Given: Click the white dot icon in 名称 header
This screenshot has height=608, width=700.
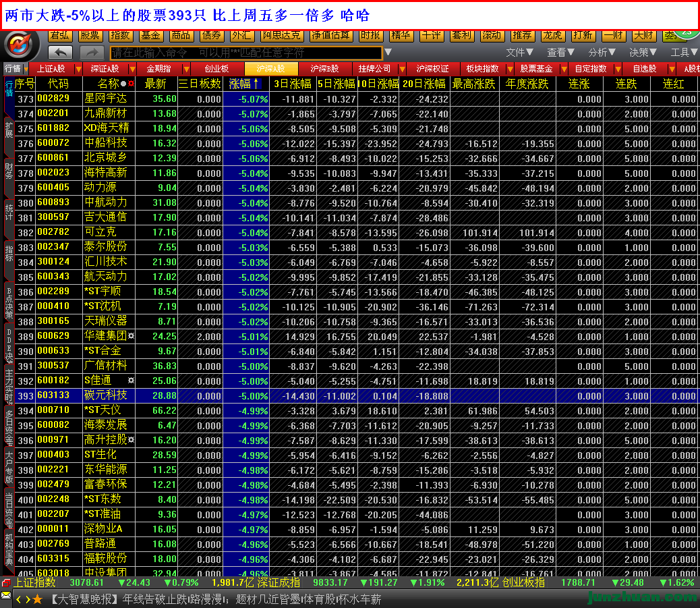Looking at the screenshot, I should (x=123, y=84).
